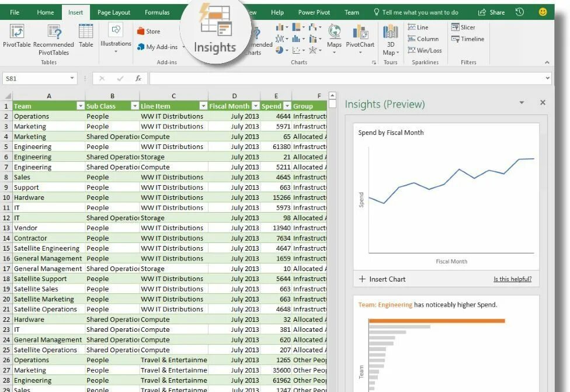Switch to the Page Layout tab
This screenshot has height=392, width=570.
(x=113, y=12)
